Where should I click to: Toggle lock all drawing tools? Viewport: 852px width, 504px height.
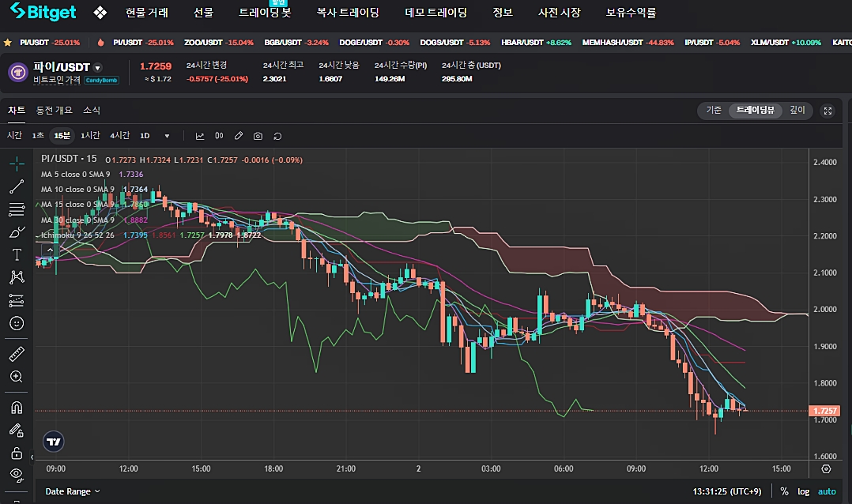pos(17,453)
